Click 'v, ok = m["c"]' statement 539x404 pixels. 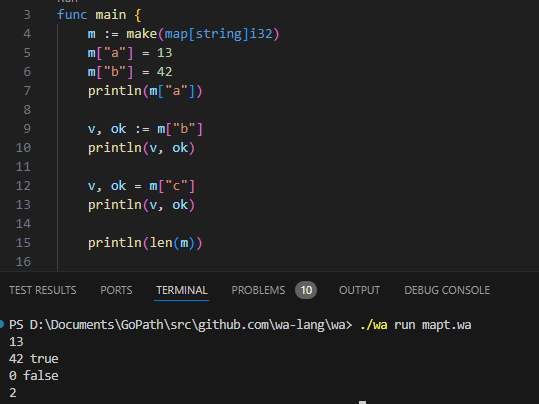click(x=141, y=186)
